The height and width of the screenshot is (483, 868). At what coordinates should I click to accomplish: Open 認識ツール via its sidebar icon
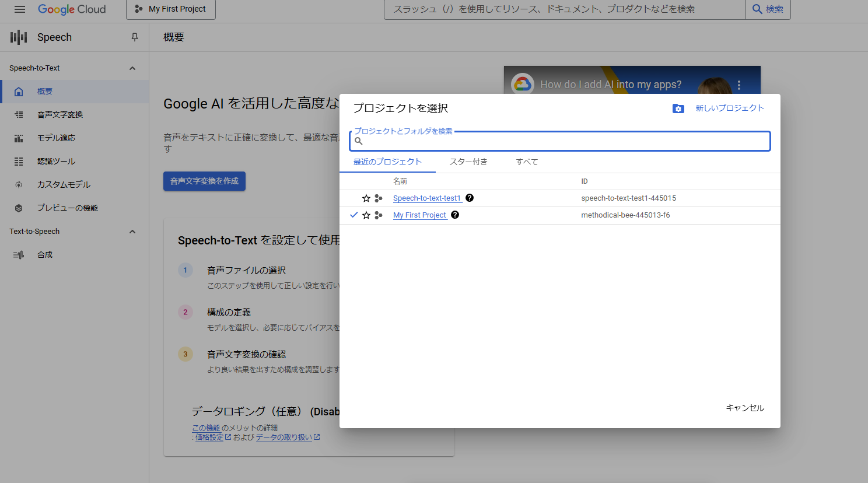[x=19, y=161]
